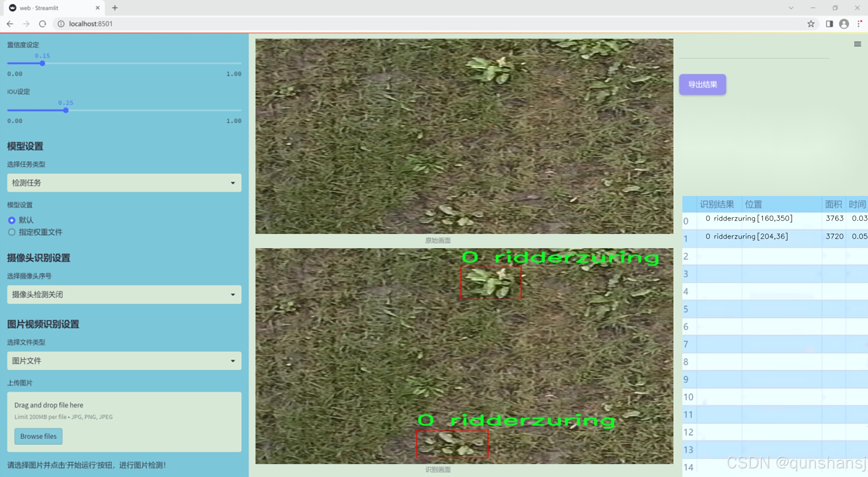
Task: Open the Chrome profile avatar
Action: (x=844, y=24)
